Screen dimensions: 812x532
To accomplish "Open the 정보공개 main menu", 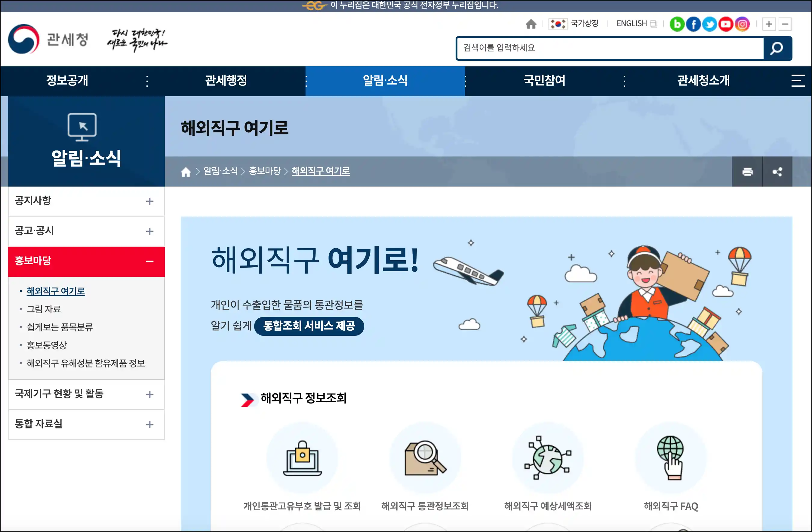I will click(67, 81).
